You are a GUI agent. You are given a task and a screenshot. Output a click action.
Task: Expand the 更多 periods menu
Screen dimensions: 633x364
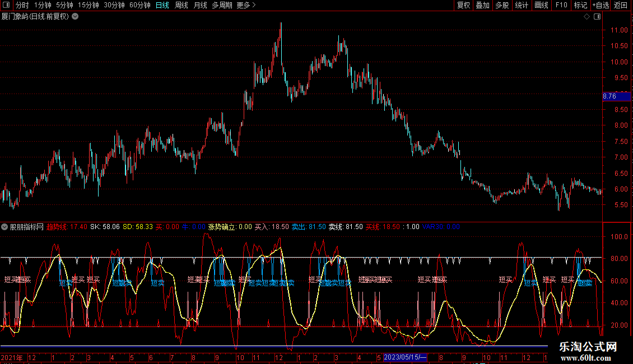click(x=246, y=6)
